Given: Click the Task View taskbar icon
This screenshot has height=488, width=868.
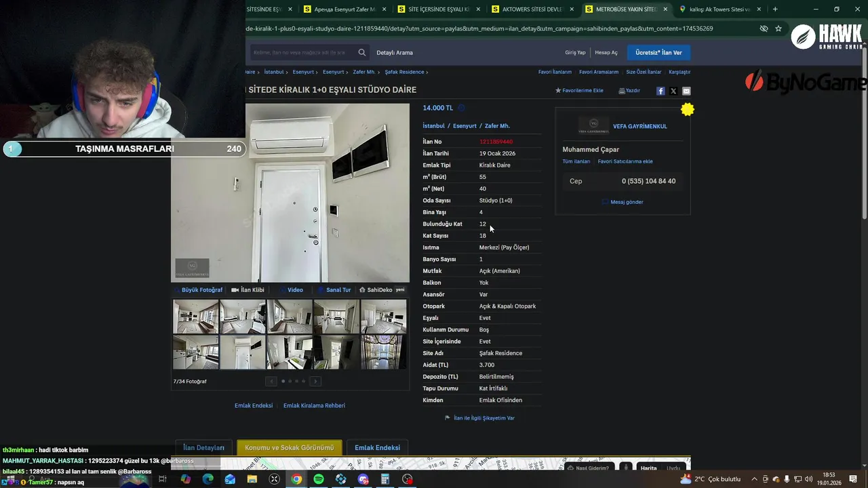Looking at the screenshot, I should [163, 479].
